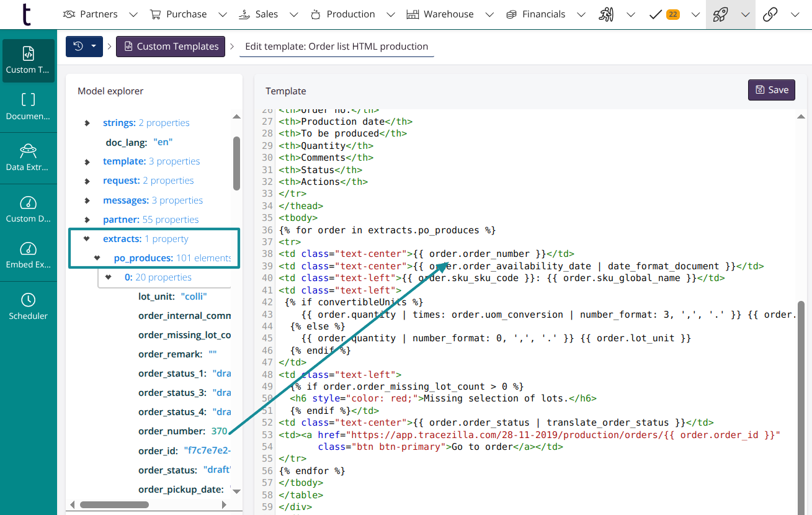Click 'partner: 55 properties' label
Viewport: 812px width, 515px height.
coord(151,220)
